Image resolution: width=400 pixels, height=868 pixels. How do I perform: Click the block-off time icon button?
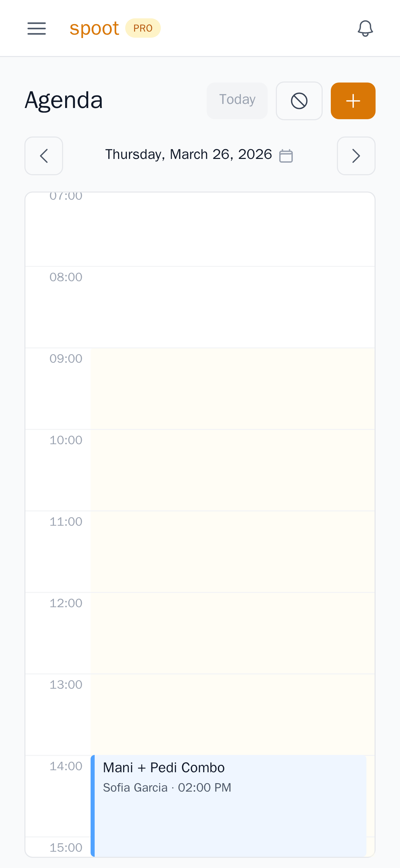pyautogui.click(x=299, y=101)
